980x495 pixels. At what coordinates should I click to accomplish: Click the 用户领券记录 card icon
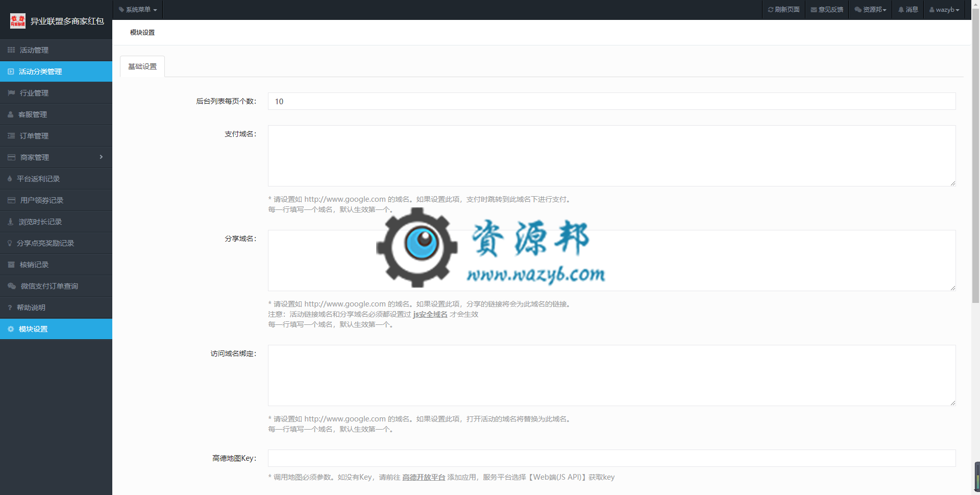(11, 200)
